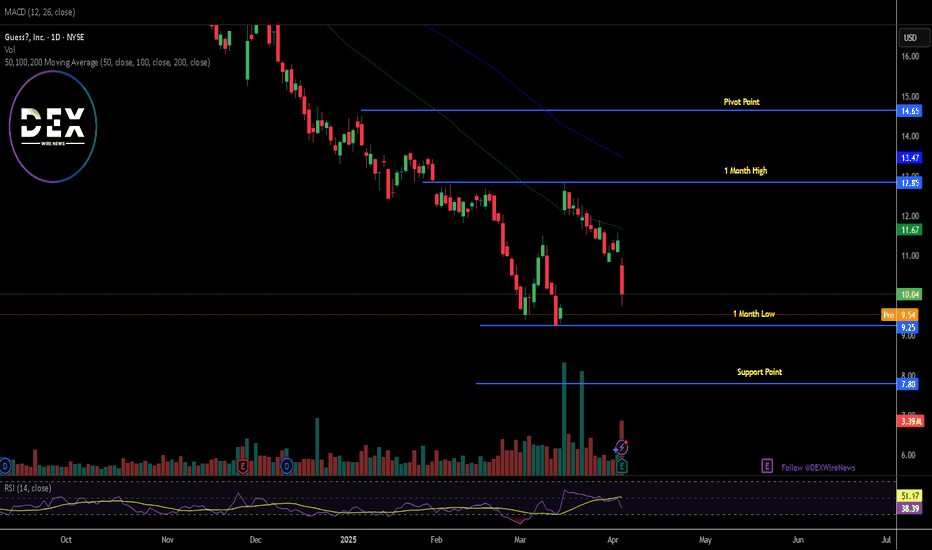Click the Dec label on the time axis
The width and height of the screenshot is (932, 550).
point(256,540)
